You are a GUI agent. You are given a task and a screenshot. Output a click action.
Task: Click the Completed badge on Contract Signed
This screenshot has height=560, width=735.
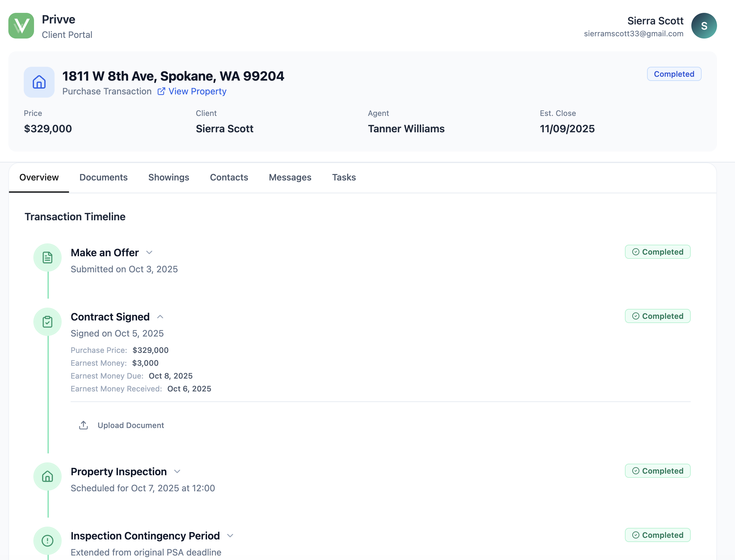click(657, 316)
